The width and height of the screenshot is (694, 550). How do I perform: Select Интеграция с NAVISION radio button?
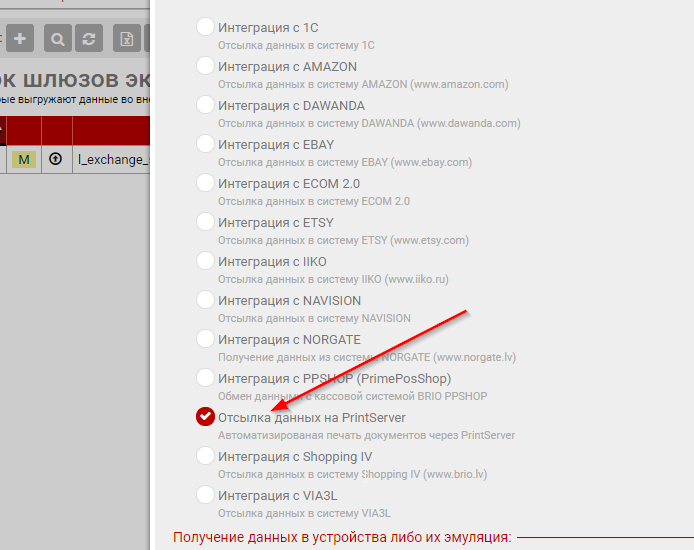(205, 300)
